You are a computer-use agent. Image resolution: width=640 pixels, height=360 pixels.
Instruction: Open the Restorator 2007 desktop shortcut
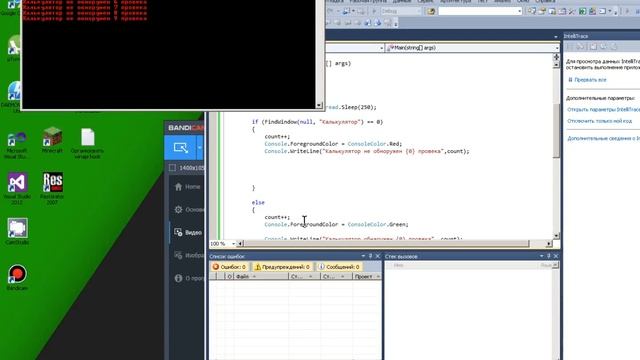pos(52,187)
